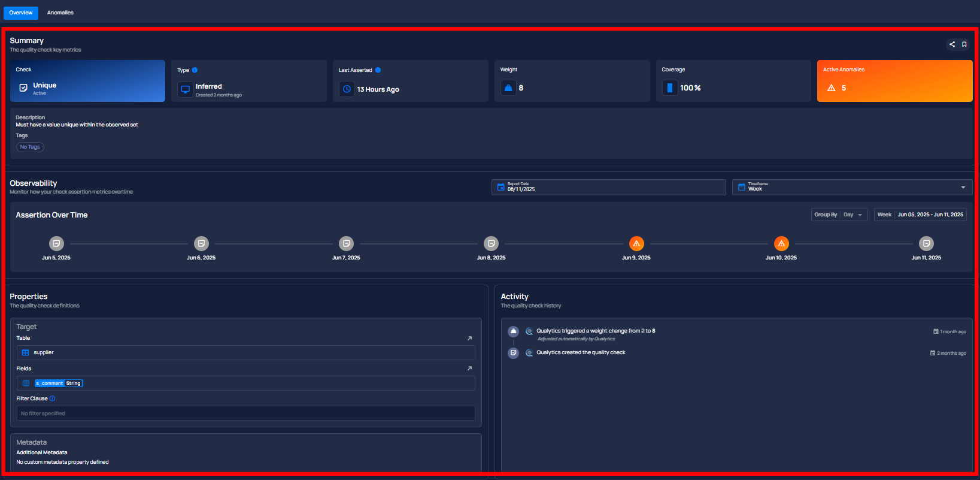Click the Filter Clause info icon

point(52,399)
